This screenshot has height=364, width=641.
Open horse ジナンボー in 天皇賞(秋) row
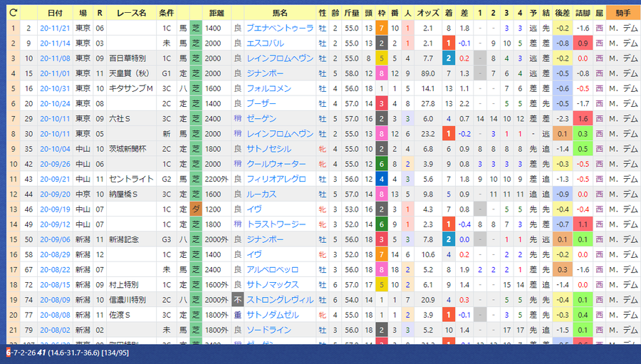point(266,73)
